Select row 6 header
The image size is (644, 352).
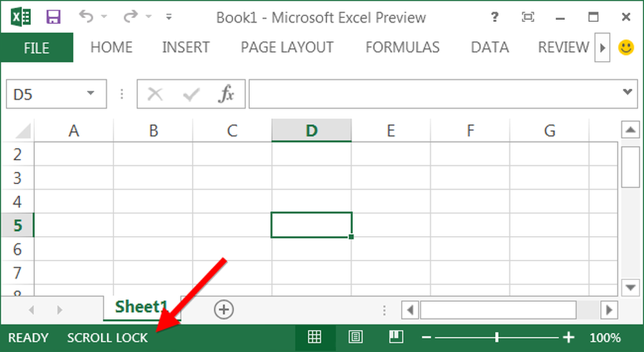[17, 249]
